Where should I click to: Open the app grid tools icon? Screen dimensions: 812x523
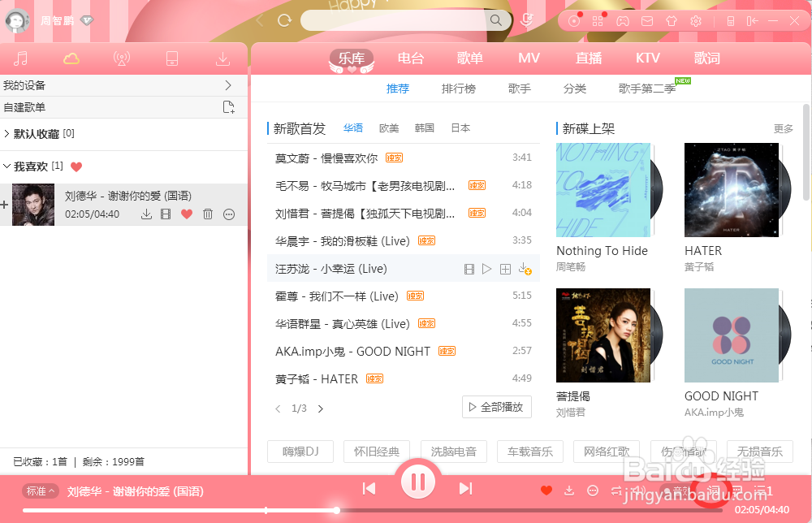(x=598, y=21)
